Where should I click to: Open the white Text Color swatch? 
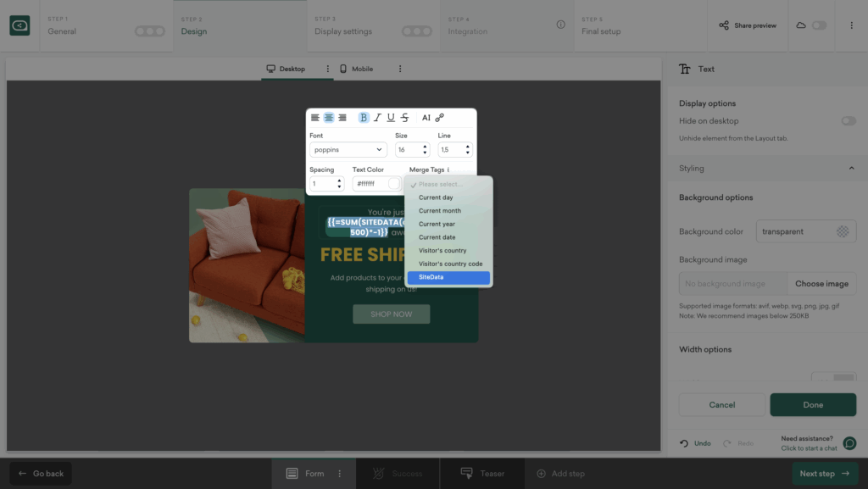tap(394, 184)
